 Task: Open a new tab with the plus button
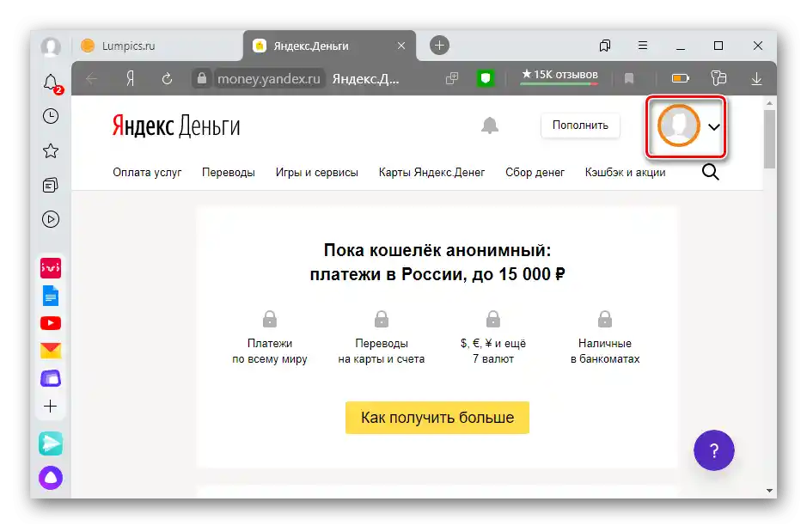tap(438, 46)
